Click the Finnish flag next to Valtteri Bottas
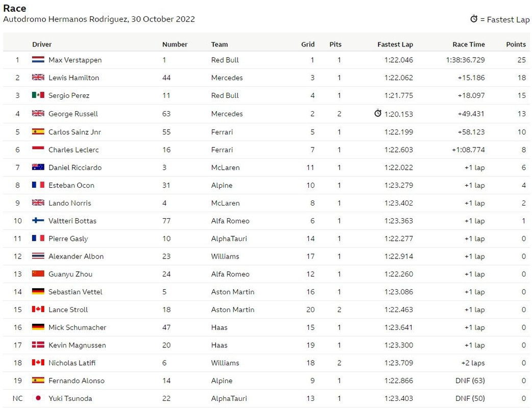532x408 pixels. [x=38, y=221]
